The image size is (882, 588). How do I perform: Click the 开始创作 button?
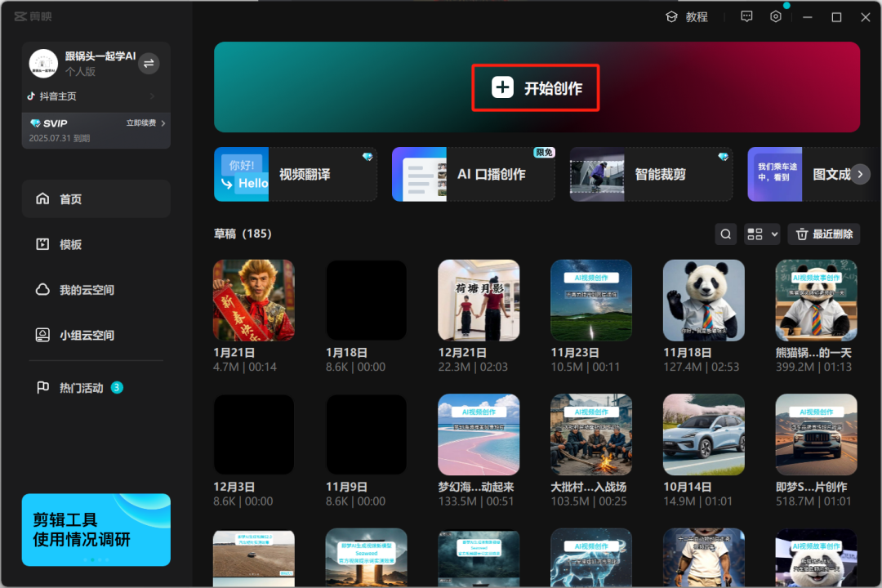pos(536,88)
